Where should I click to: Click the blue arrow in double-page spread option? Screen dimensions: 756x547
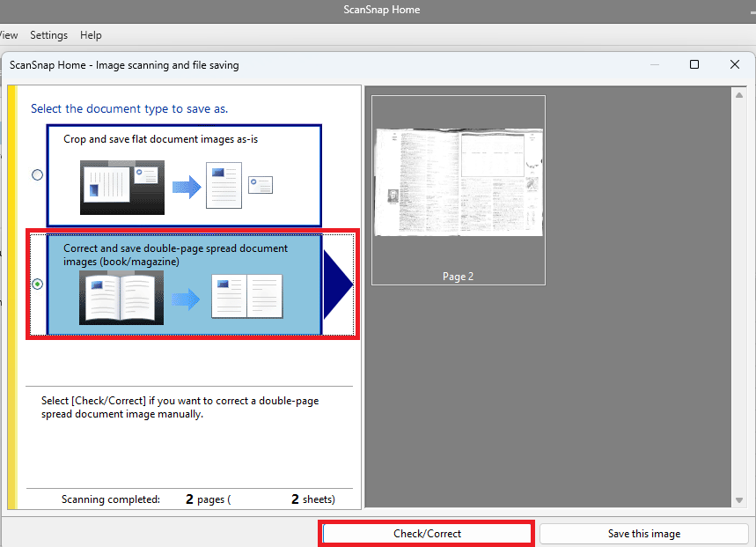click(186, 299)
